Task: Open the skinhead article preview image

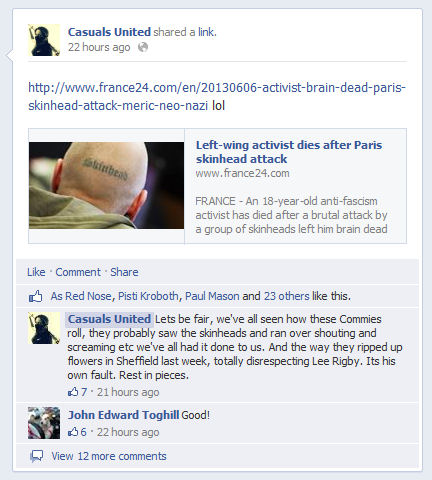Action: (106, 185)
